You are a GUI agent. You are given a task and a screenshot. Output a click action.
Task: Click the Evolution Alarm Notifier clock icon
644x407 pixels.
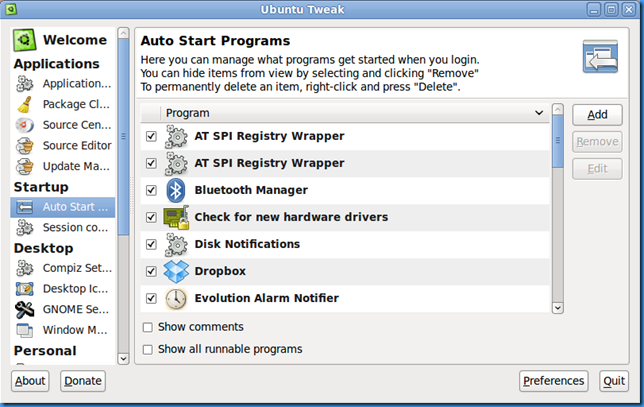176,299
